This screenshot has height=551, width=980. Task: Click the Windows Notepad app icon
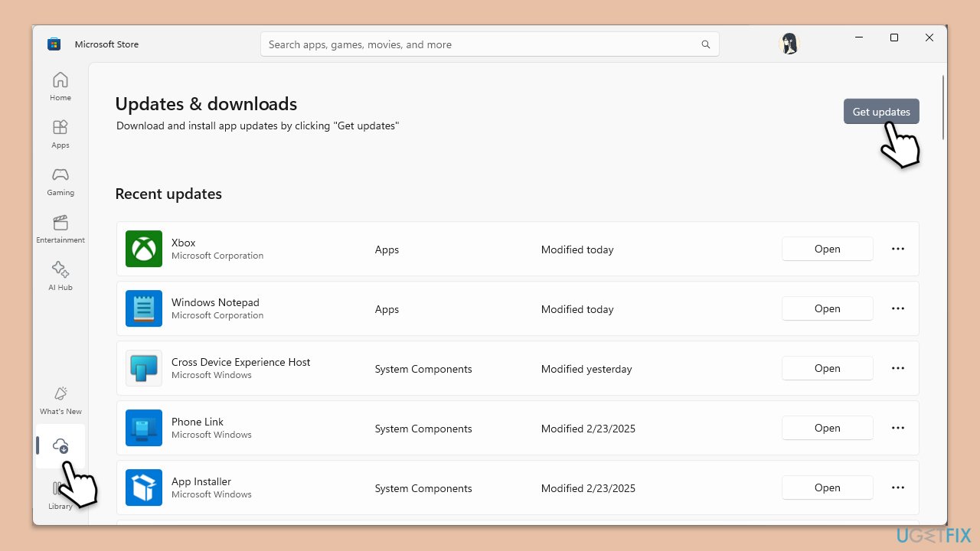tap(144, 308)
